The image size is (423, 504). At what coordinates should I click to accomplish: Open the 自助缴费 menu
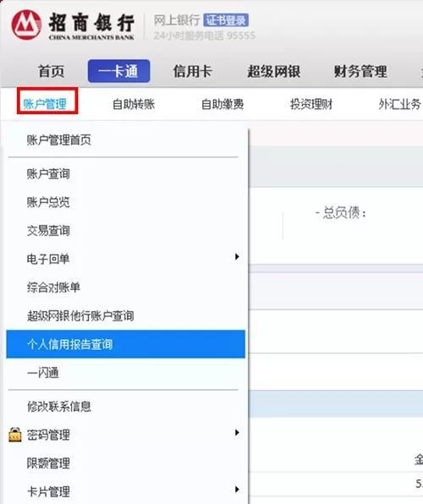point(222,104)
